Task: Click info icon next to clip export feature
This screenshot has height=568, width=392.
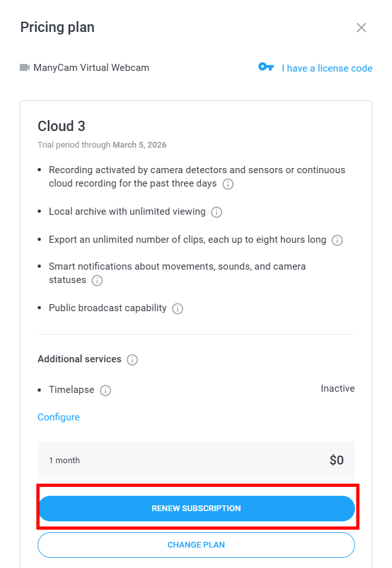Action: click(337, 240)
